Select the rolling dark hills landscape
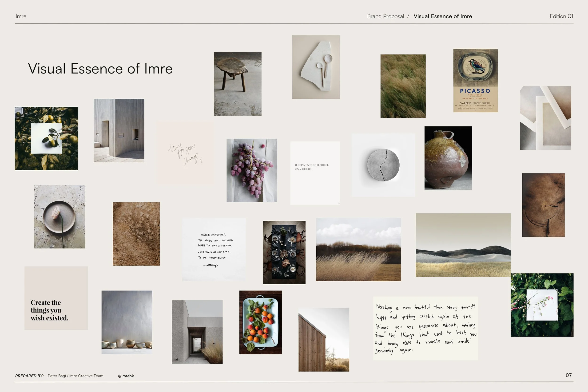This screenshot has height=392, width=588. (463, 245)
